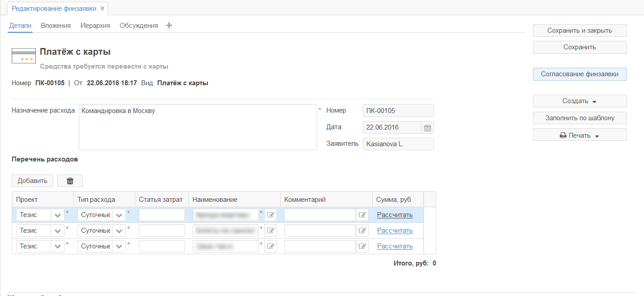
Task: Edit Наименование in first expense row
Action: pos(270,215)
